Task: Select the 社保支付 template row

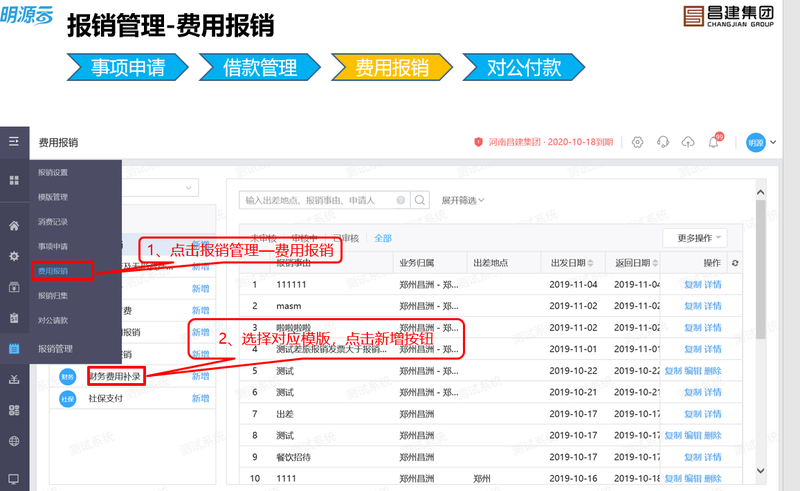Action: pyautogui.click(x=134, y=399)
